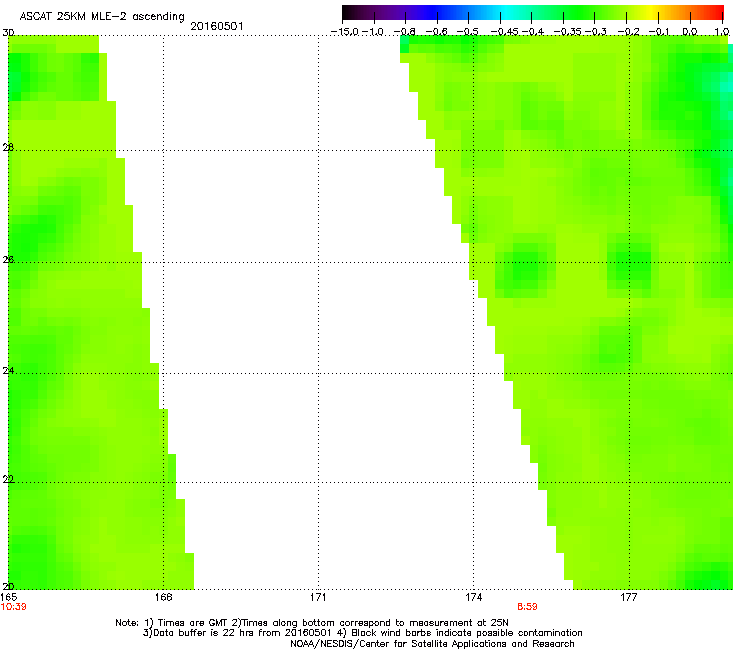Click the title "ASCAT 25KM MLE-2 ascending"
This screenshot has width=740, height=650.
102,16
